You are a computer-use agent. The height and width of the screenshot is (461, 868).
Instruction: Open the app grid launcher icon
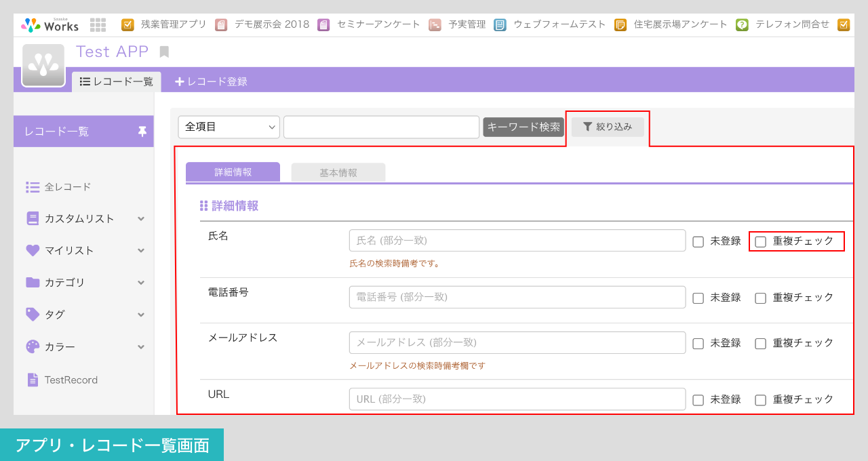[x=98, y=25]
